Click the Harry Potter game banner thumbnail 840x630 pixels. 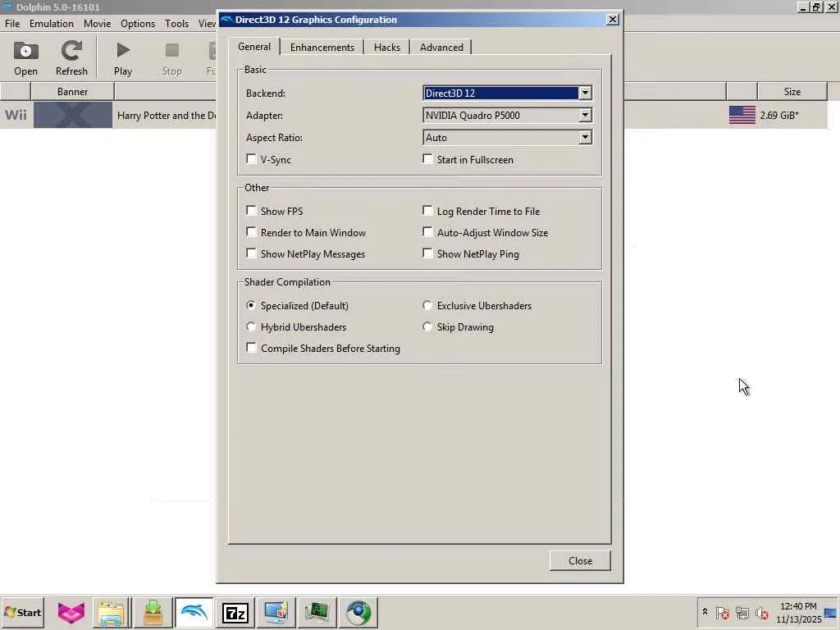point(73,115)
